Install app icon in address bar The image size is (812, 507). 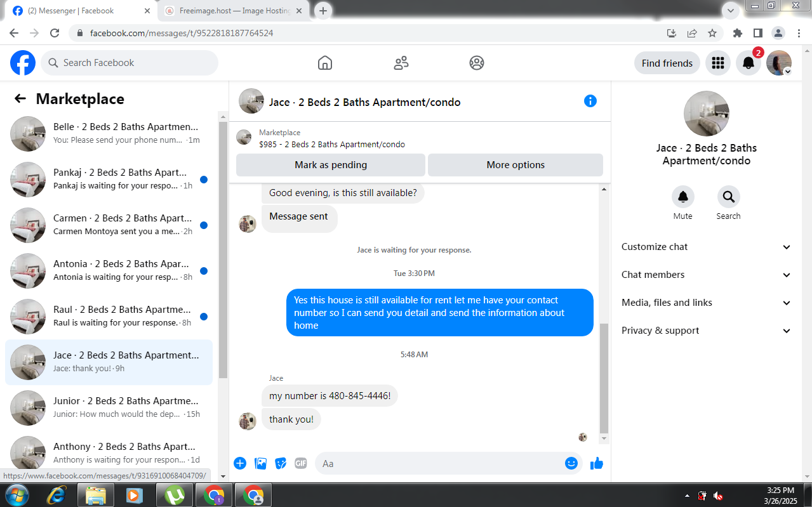[672, 33]
